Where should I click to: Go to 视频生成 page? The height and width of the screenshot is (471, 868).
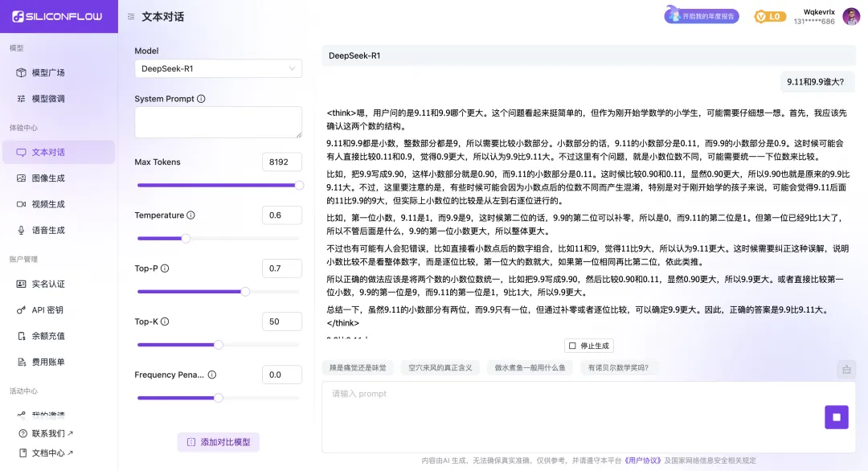click(59, 204)
